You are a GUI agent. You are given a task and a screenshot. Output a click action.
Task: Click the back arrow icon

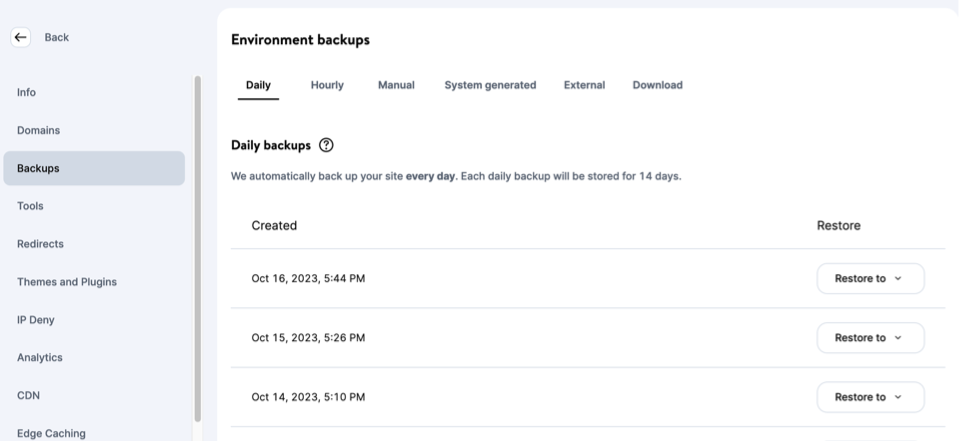pos(20,37)
